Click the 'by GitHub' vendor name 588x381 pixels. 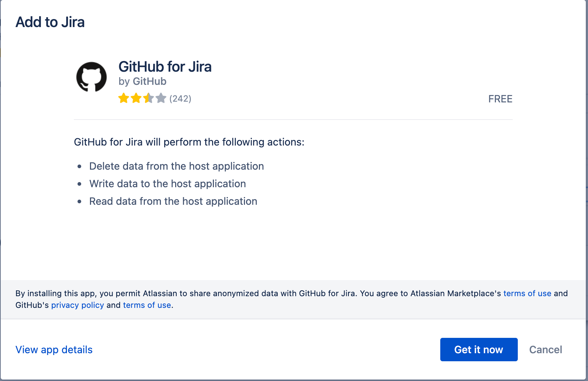[x=142, y=81]
